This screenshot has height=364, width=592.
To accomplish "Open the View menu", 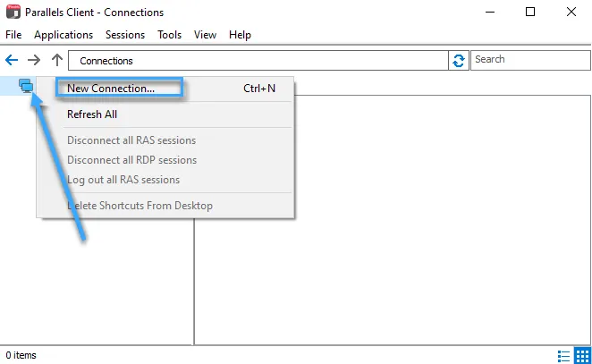I will point(205,35).
